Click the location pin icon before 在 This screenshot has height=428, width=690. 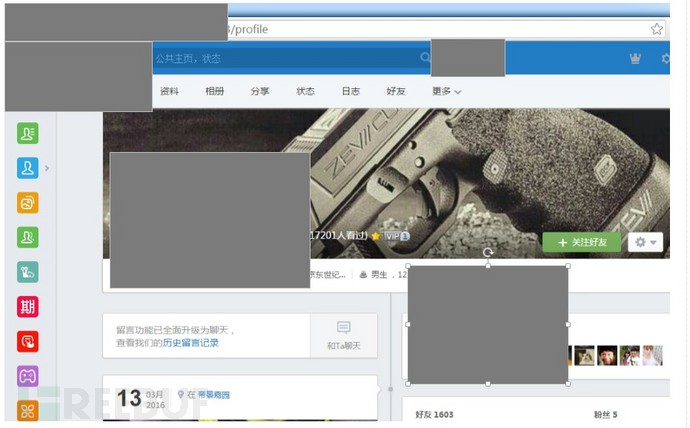coord(180,394)
